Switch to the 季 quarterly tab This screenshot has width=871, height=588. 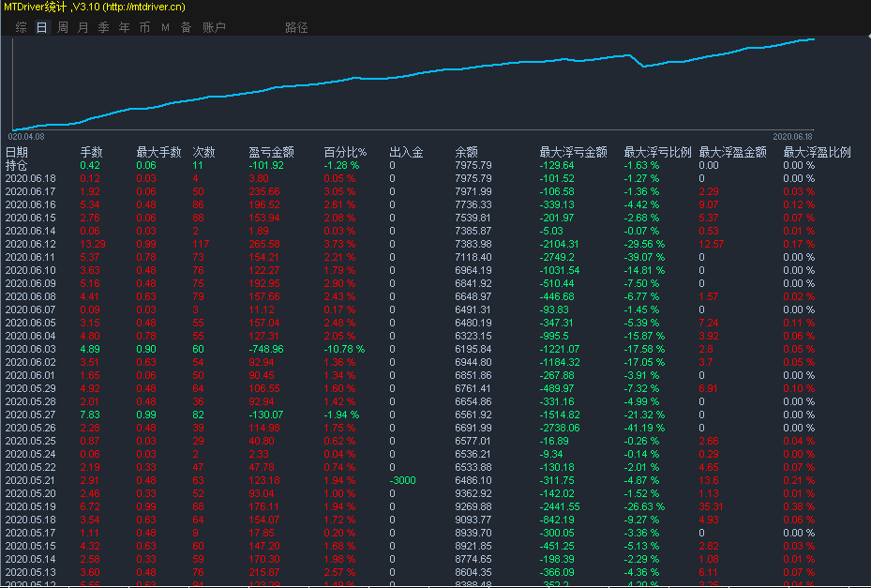pos(104,27)
